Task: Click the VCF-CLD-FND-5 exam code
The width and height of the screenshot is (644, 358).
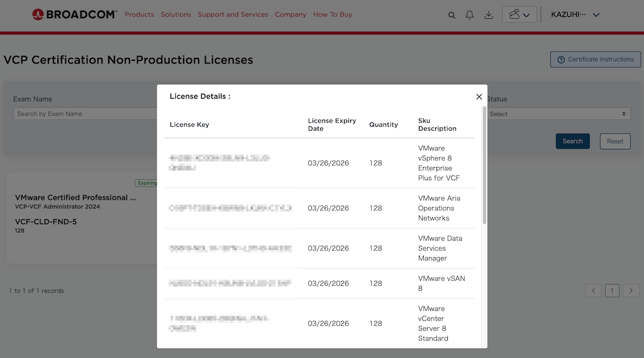Action: pyautogui.click(x=46, y=222)
